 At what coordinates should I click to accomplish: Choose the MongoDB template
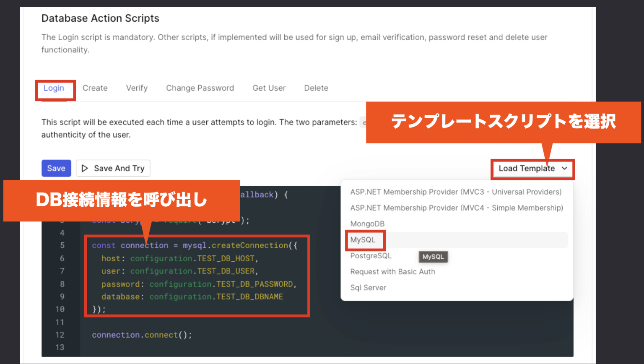click(367, 224)
